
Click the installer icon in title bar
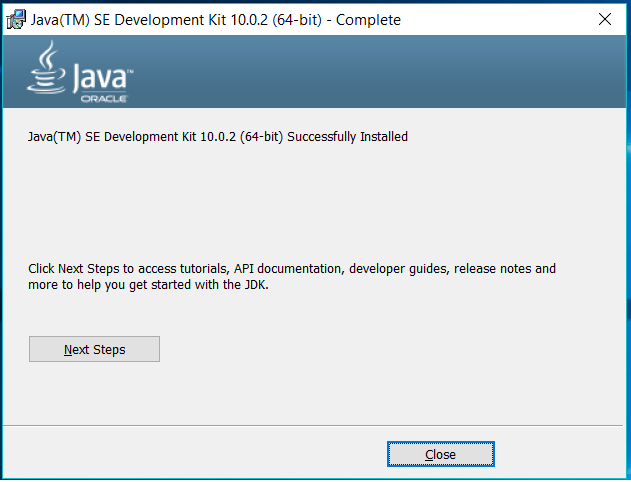(x=16, y=19)
